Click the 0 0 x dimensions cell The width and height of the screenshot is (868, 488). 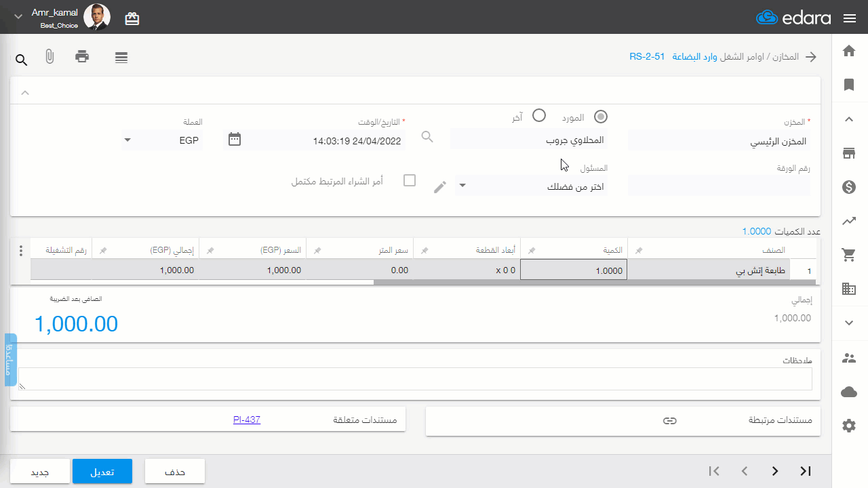[467, 270]
